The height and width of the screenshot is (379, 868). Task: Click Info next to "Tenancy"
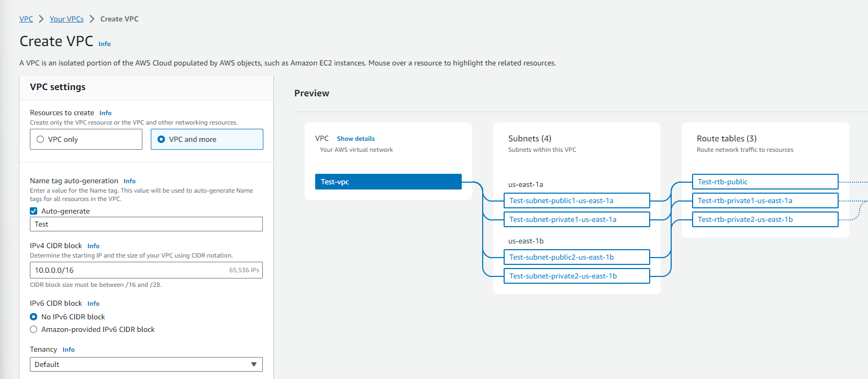[68, 349]
